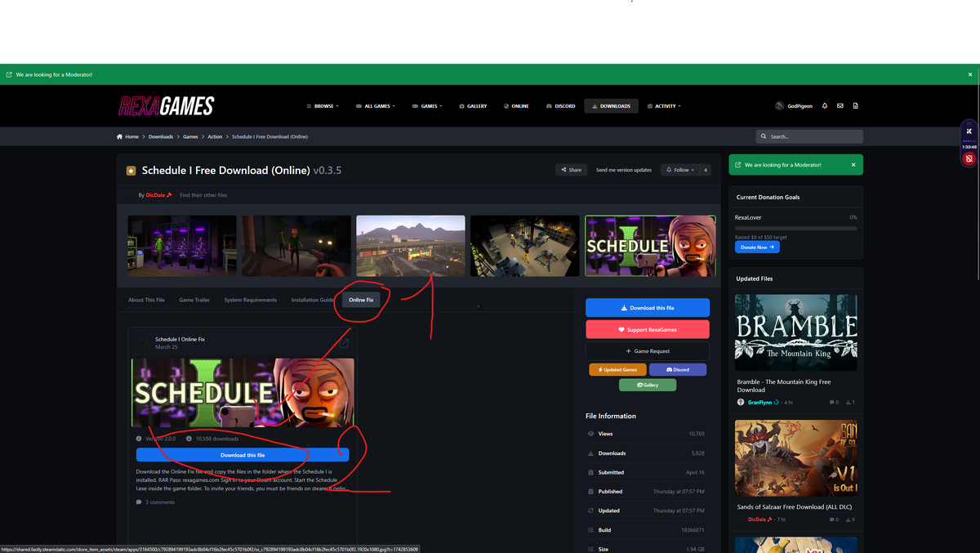Expand the All Games dropdown

375,106
